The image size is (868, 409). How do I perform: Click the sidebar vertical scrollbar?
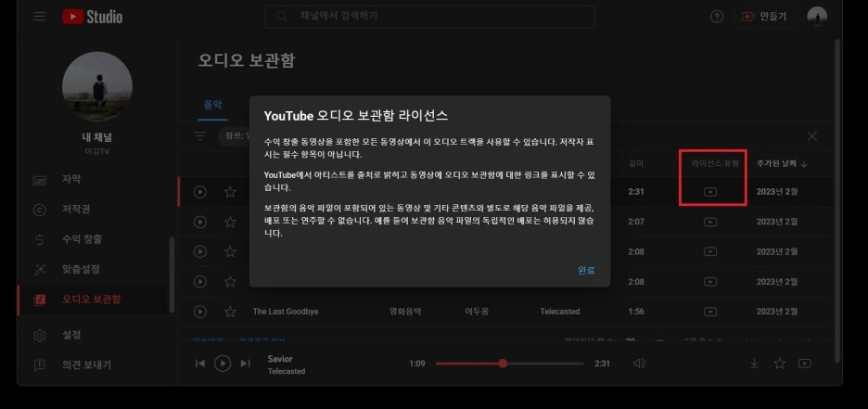[x=172, y=275]
